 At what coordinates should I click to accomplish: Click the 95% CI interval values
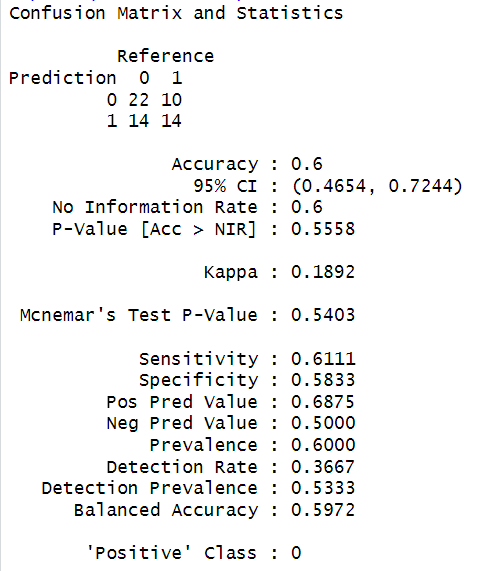coord(377,186)
